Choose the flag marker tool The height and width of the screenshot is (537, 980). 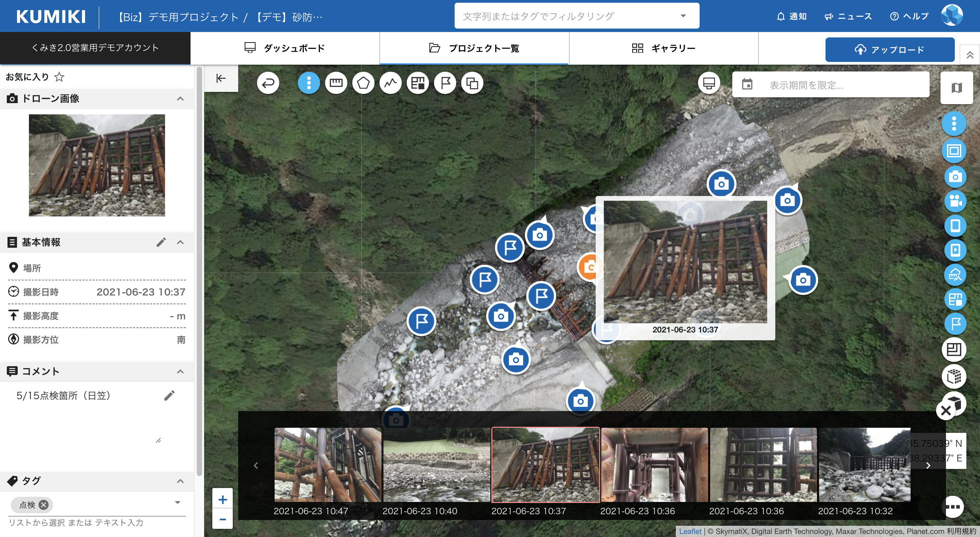pyautogui.click(x=445, y=83)
